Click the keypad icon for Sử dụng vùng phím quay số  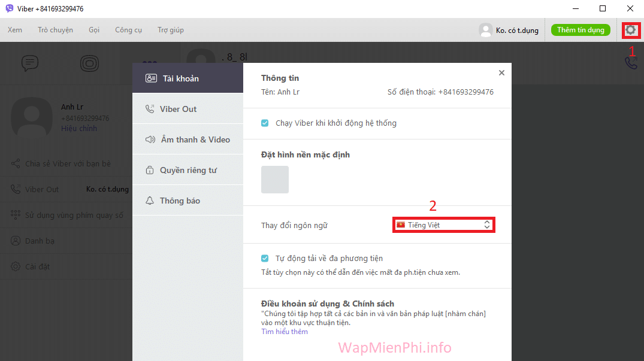point(16,215)
